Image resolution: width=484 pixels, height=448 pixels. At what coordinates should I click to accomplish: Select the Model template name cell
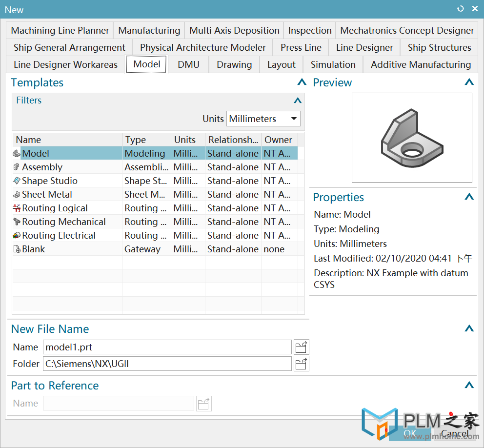67,153
